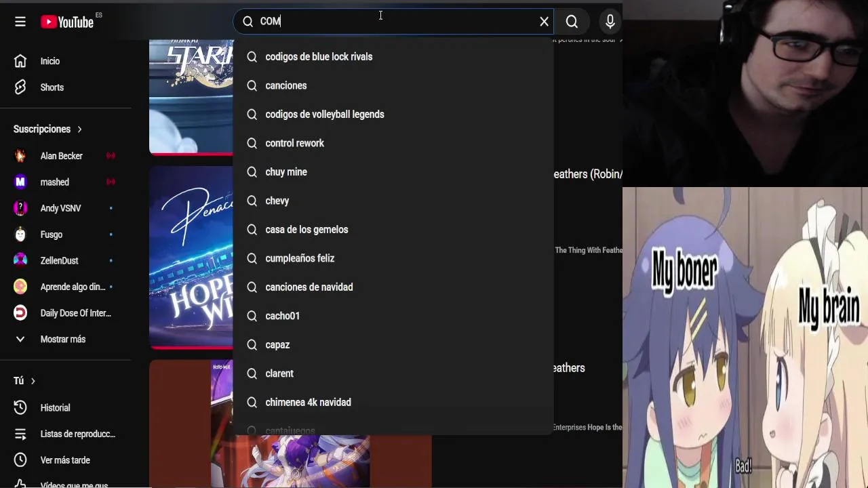The width and height of the screenshot is (868, 488).
Task: Open Daily Dose Of Internet channel
Action: pyautogui.click(x=65, y=313)
